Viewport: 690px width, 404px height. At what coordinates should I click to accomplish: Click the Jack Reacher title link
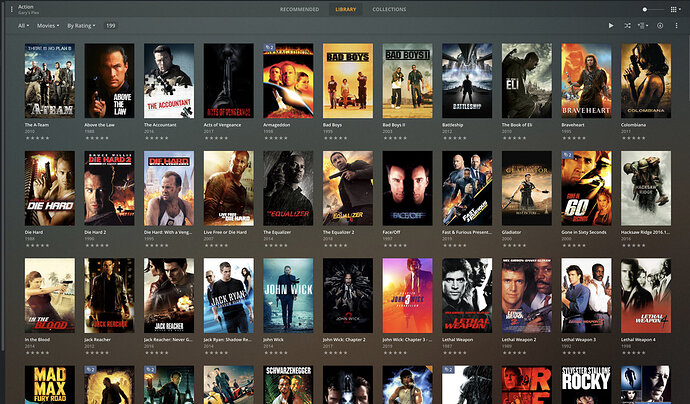pyautogui.click(x=98, y=340)
